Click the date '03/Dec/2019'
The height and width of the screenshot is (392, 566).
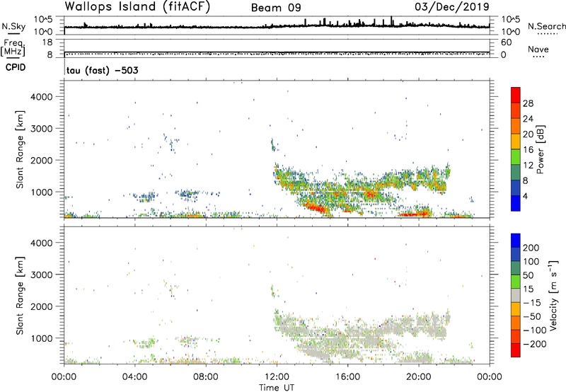[452, 6]
